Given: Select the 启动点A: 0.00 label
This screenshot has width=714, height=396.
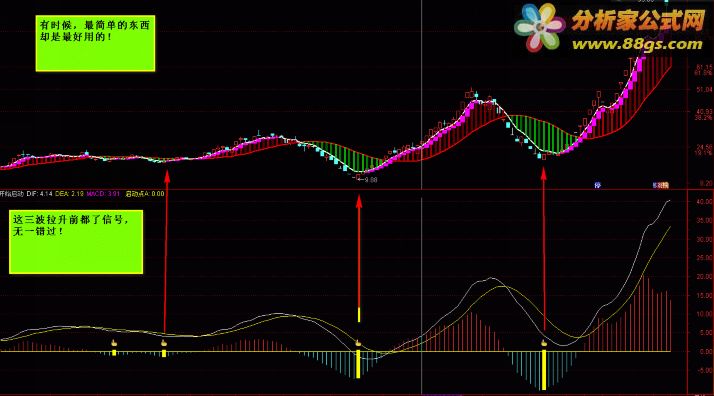Looking at the screenshot, I should tap(145, 194).
